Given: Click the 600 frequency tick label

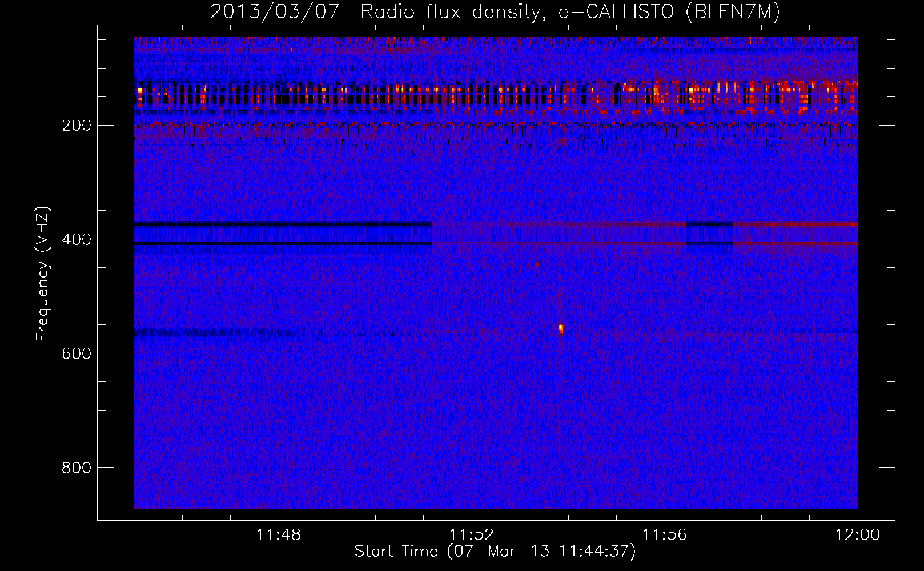Looking at the screenshot, I should coord(77,354).
